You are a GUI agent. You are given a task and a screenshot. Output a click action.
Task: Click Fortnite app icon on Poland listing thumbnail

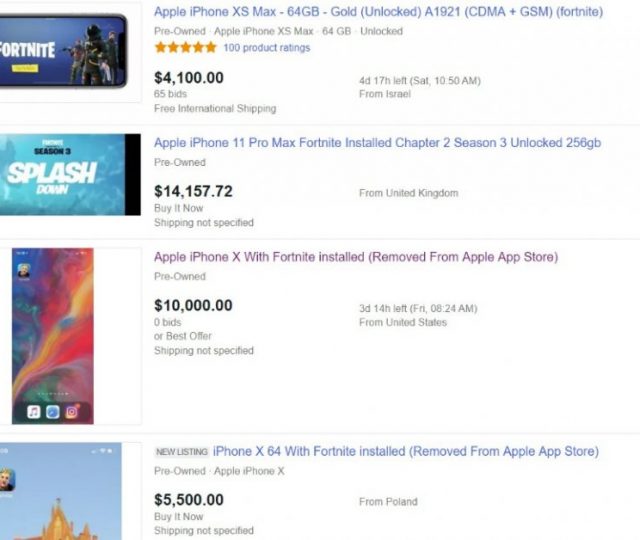6,479
